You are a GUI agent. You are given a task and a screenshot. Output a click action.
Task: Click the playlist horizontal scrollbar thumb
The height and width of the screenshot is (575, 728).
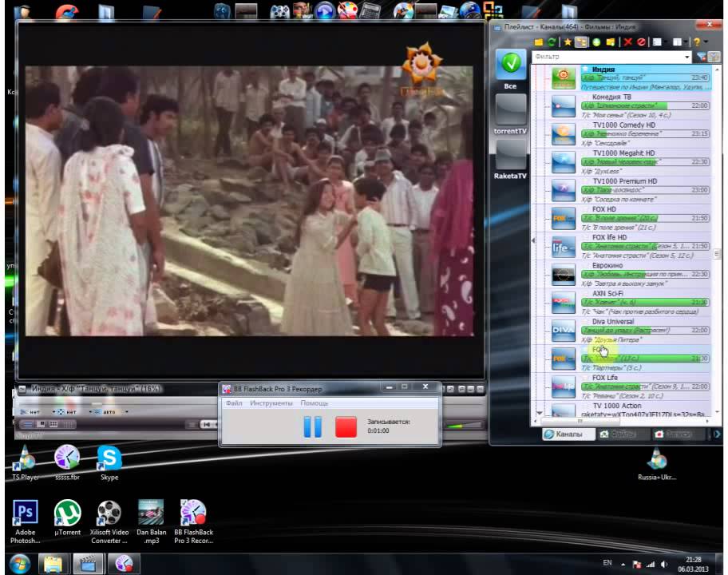[579, 421]
